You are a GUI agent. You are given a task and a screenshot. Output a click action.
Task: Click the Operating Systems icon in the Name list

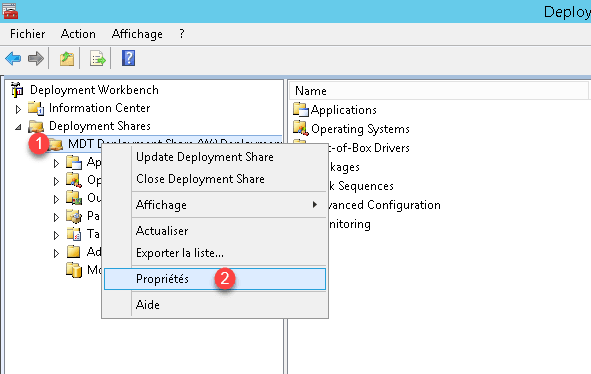(301, 129)
